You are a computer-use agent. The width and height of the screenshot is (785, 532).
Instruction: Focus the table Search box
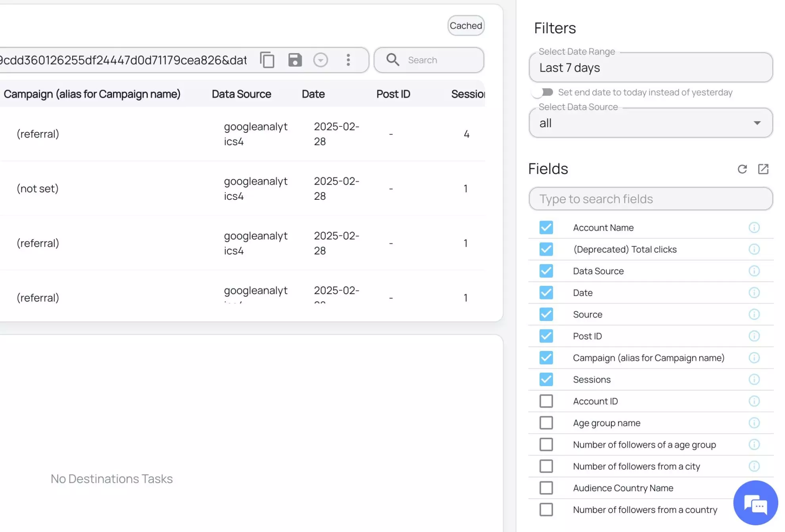click(429, 60)
